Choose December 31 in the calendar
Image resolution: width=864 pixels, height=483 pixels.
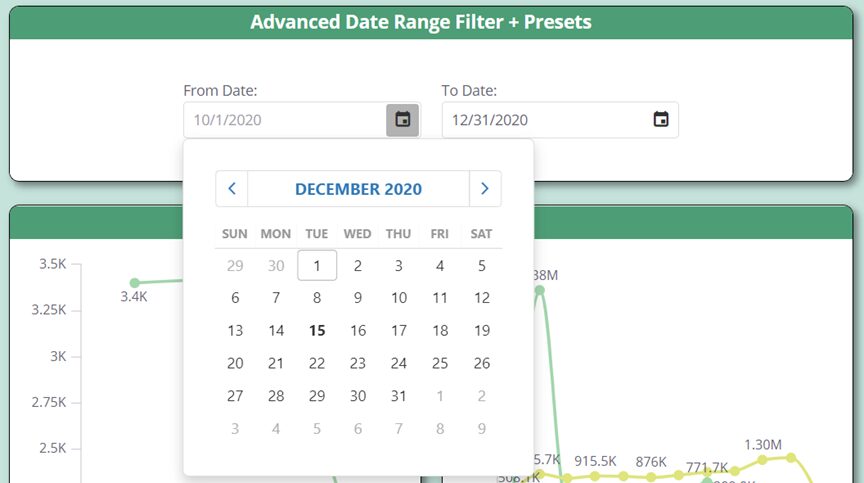point(399,396)
